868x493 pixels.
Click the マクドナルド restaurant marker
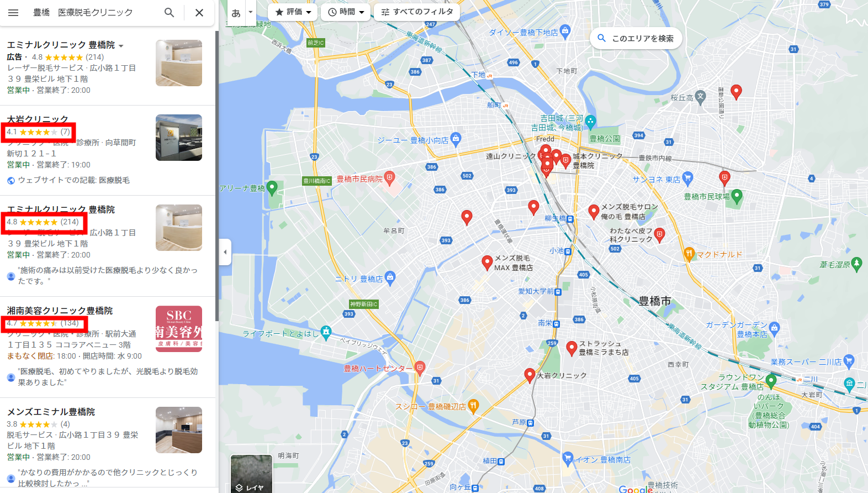tap(689, 254)
